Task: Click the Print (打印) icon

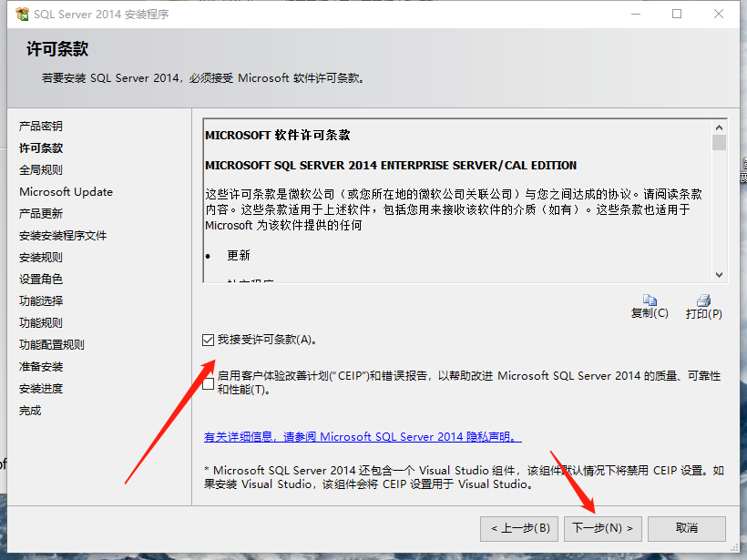Action: [703, 300]
